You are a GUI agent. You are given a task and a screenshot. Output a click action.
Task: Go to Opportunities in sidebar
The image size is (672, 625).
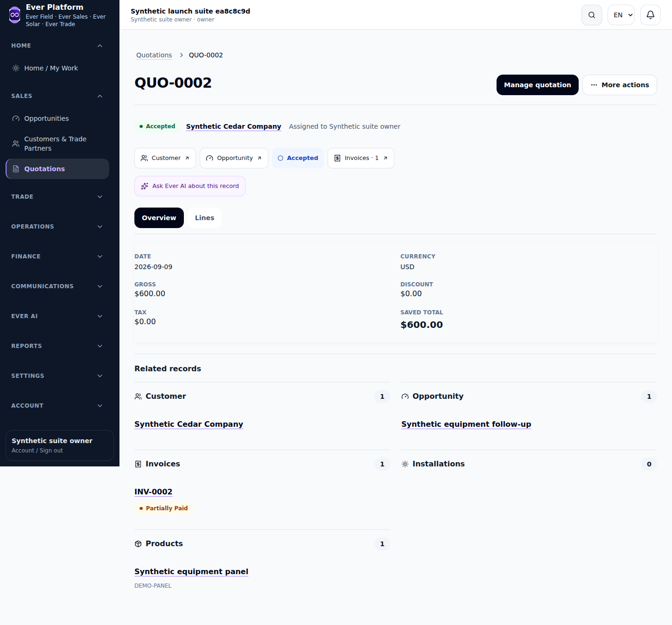(x=57, y=118)
